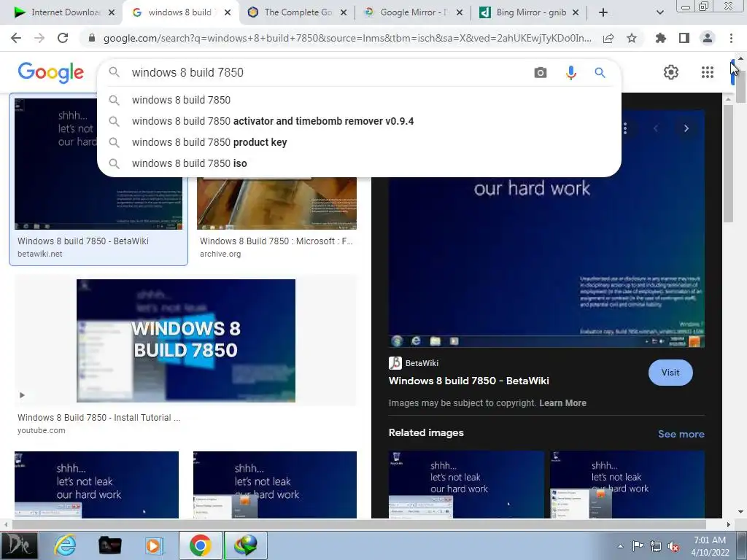Image resolution: width=747 pixels, height=560 pixels.
Task: Open the media player taskbar icon
Action: 155,545
